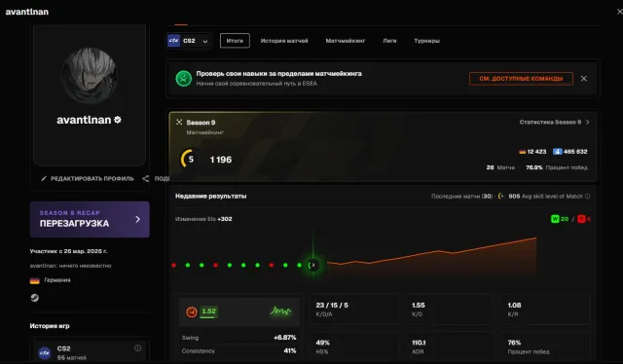Open the CS2 game dropdown

(189, 41)
